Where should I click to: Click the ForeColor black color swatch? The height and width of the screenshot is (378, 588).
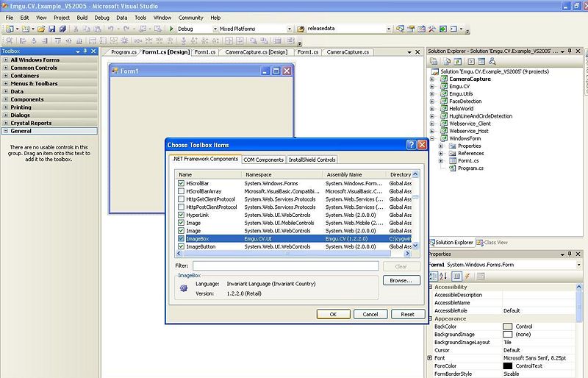507,366
